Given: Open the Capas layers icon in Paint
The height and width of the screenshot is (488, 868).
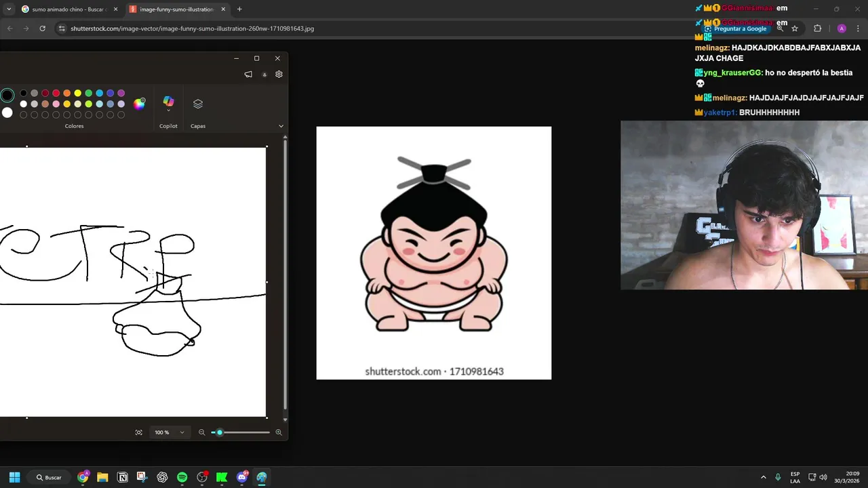Looking at the screenshot, I should click(198, 104).
